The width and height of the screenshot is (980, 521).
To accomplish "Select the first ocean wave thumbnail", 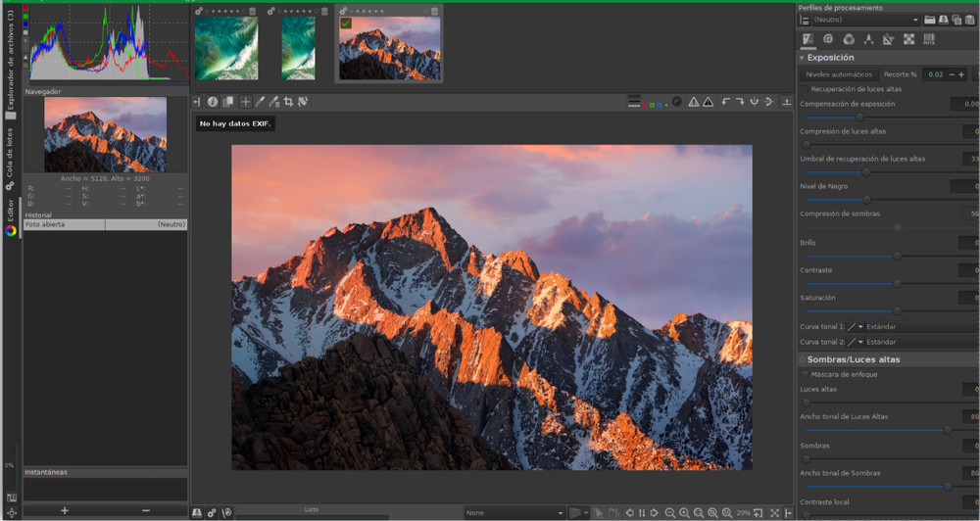I will pyautogui.click(x=226, y=48).
